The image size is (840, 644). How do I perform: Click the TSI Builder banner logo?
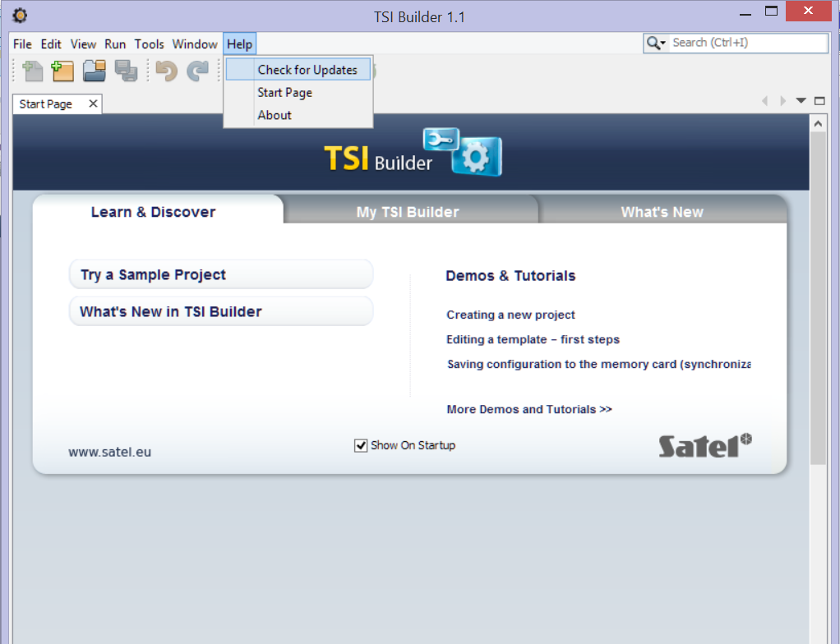(x=413, y=153)
